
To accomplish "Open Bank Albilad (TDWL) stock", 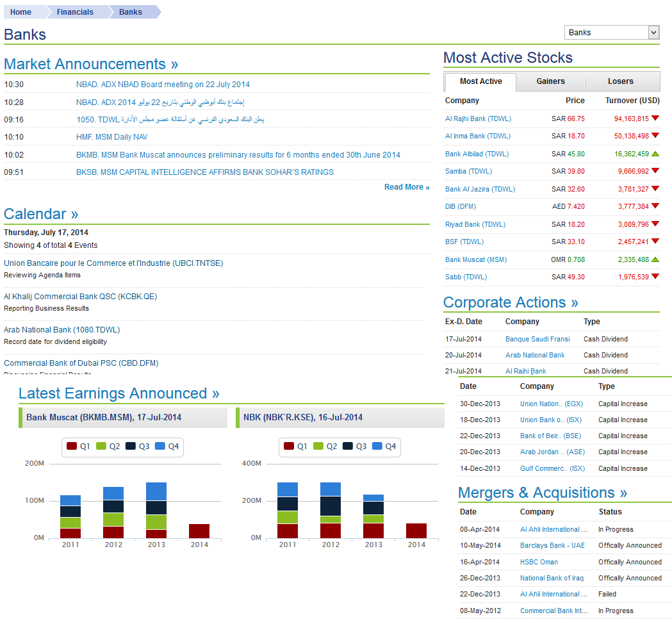I will tap(477, 154).
